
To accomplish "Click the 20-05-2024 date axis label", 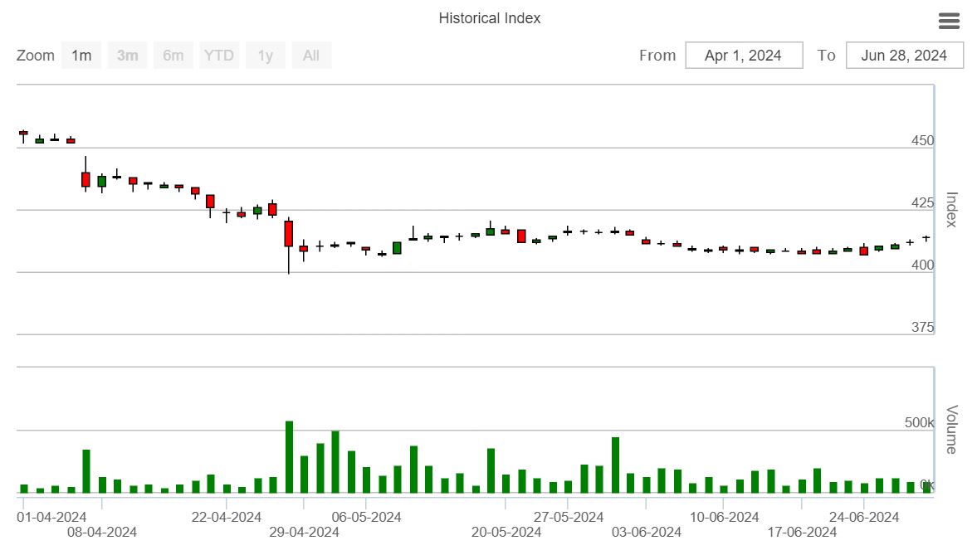I will click(x=506, y=532).
